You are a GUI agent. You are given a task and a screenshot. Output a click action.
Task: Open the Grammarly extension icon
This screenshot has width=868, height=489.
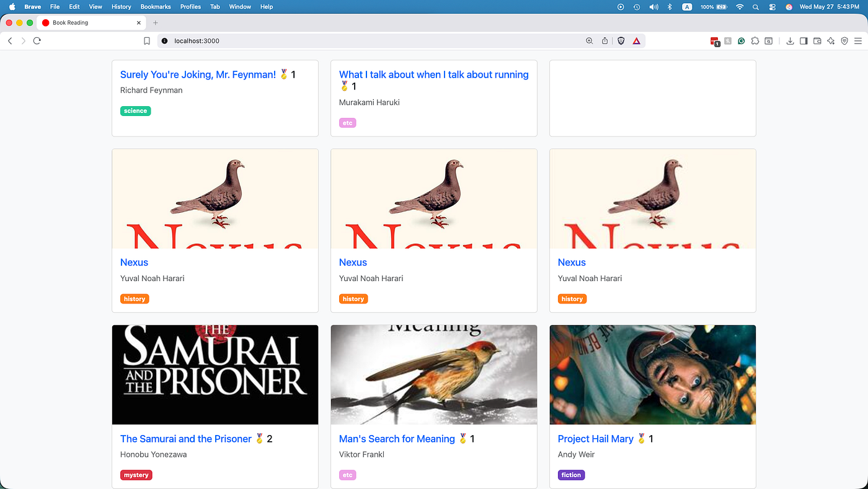742,41
